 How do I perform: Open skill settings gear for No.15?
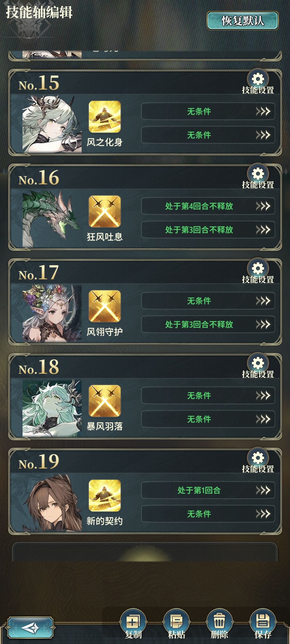pos(258,79)
